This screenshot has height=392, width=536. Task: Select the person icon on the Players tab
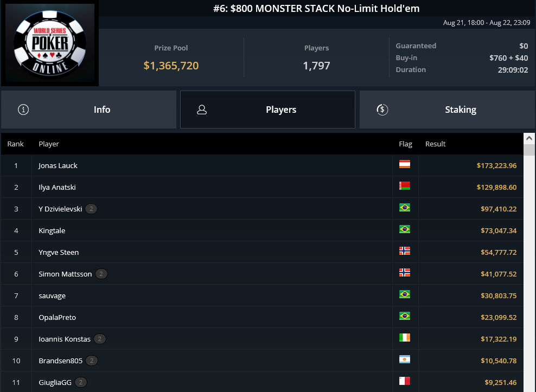pyautogui.click(x=202, y=109)
